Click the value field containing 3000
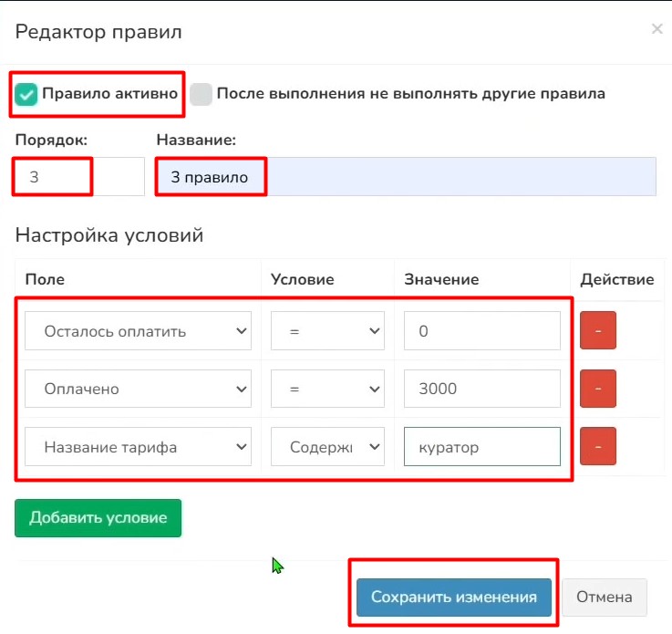The height and width of the screenshot is (634, 672). [481, 389]
